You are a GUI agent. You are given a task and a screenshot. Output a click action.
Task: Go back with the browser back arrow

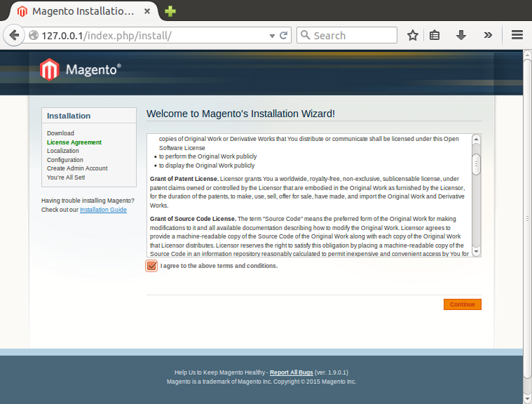pyautogui.click(x=14, y=35)
